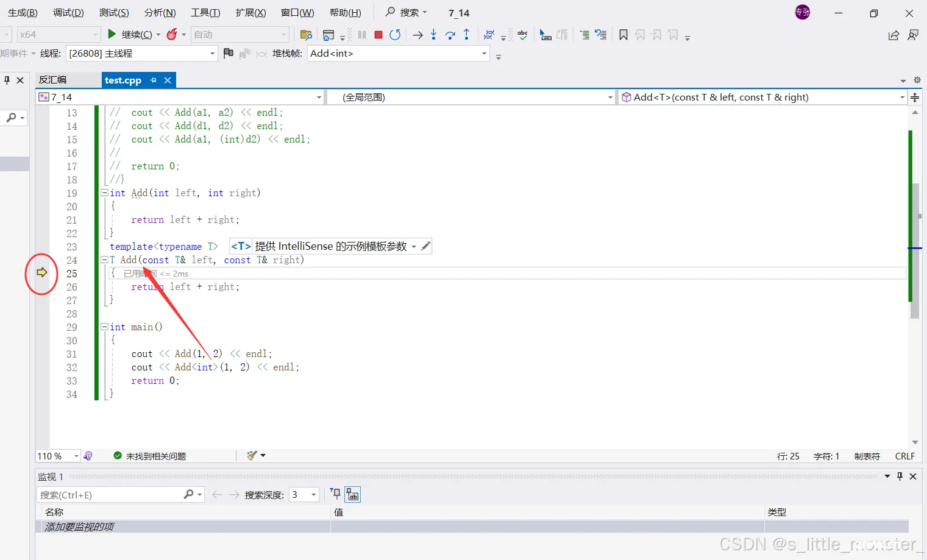Viewport: 927px width, 560px height.
Task: Open the 帮助(H) Help menu
Action: [345, 13]
